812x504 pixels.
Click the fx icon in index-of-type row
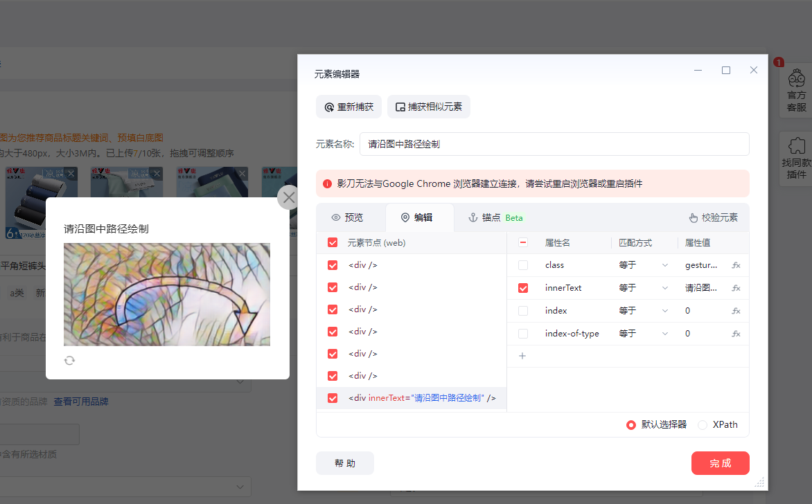point(736,334)
